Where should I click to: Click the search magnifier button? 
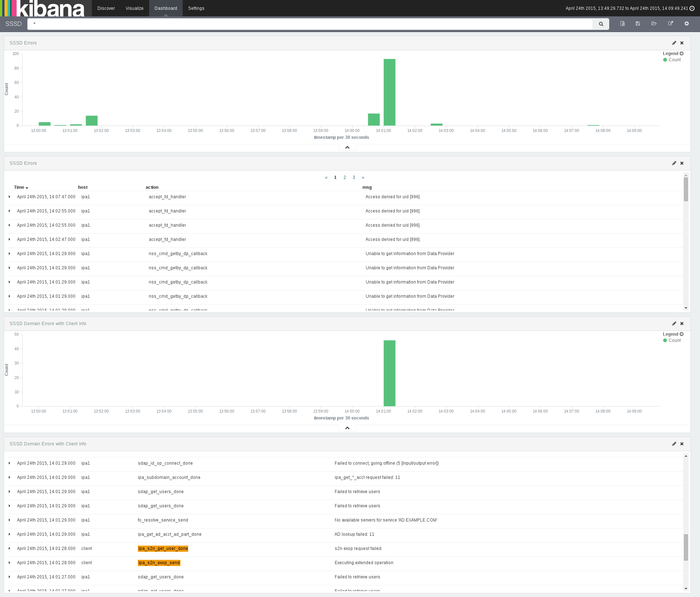tap(601, 24)
